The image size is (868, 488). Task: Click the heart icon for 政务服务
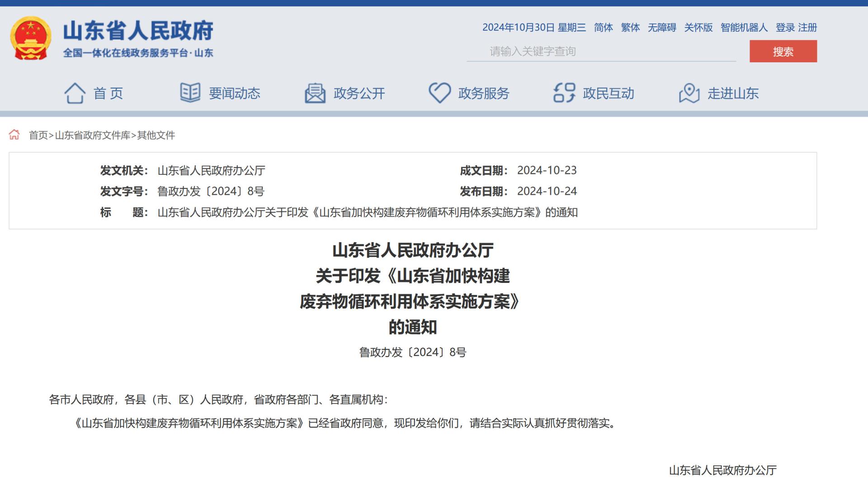pos(439,93)
